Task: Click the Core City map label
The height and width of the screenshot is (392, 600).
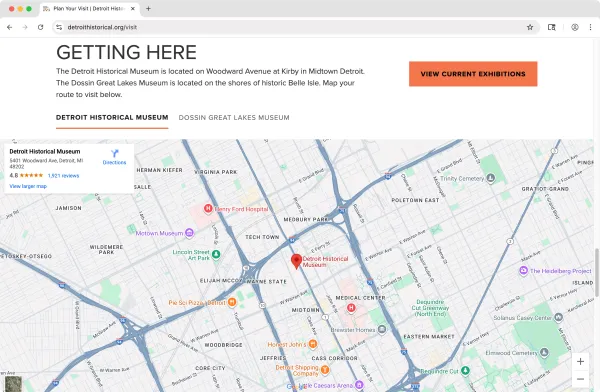Action: (210, 368)
